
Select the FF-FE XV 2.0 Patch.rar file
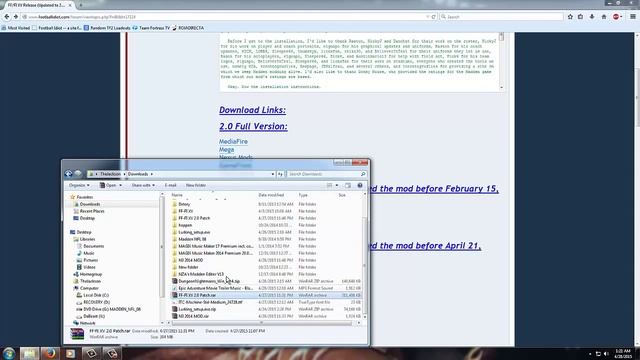click(x=266, y=295)
